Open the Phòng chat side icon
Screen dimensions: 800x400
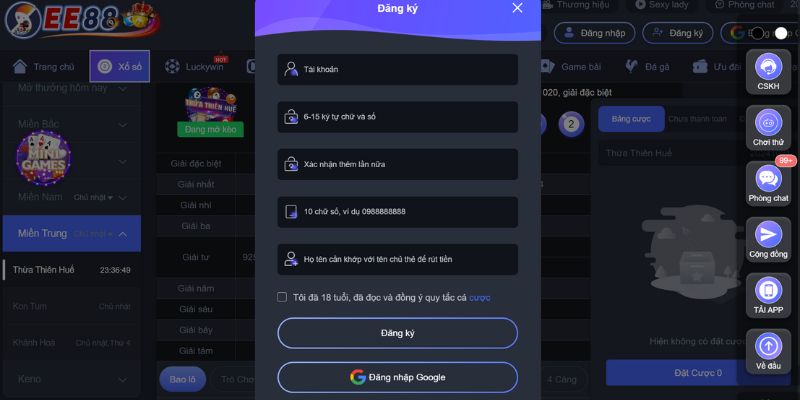click(x=768, y=184)
